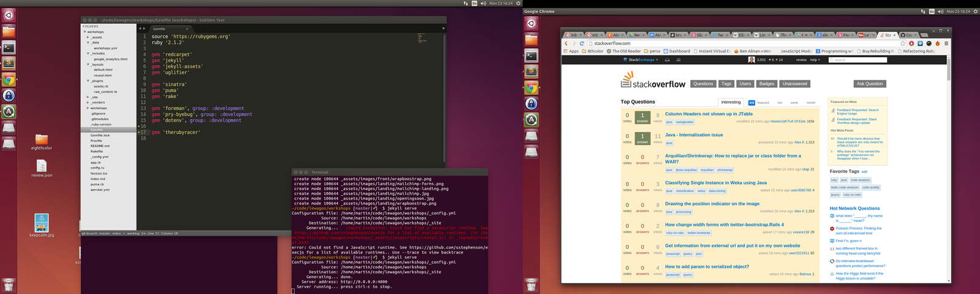980x294 pixels.
Task: Expand the _vendors folder in the sidebar
Action: 88,103
